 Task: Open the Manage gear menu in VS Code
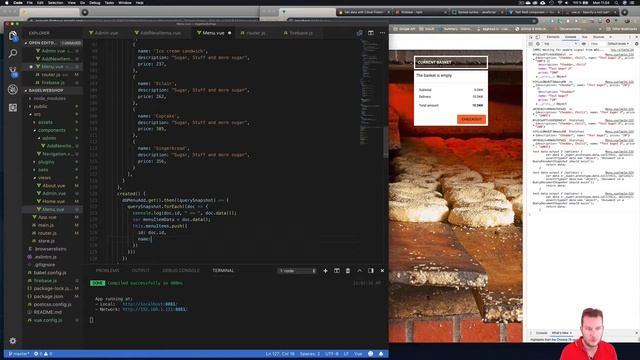pyautogui.click(x=13, y=340)
